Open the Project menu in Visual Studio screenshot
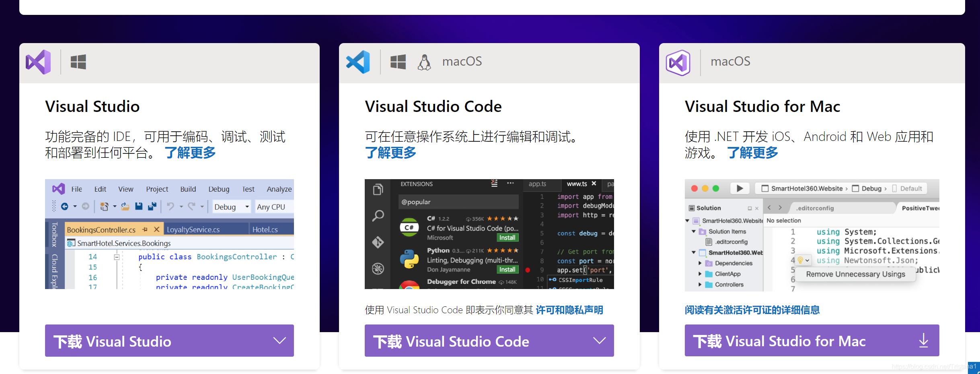980x374 pixels. [x=157, y=189]
